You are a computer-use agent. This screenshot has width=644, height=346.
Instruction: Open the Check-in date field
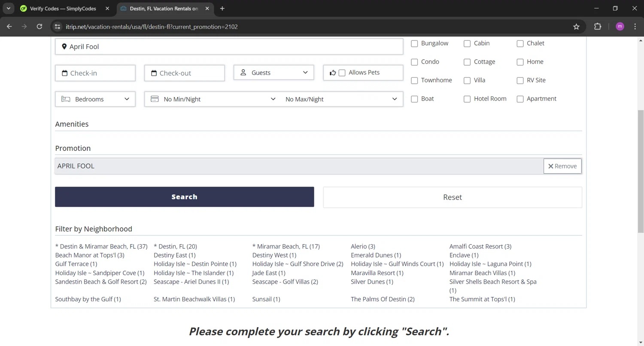click(95, 73)
